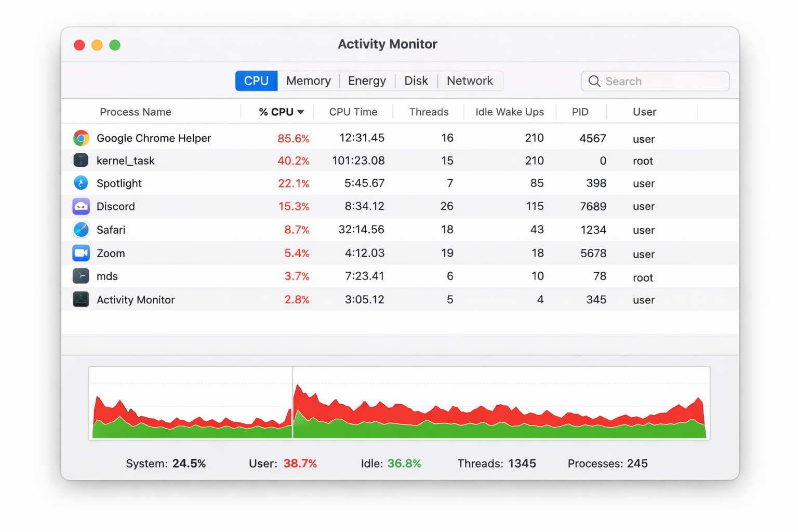This screenshot has height=532, width=798.
Task: Click the CPU load history graph
Action: click(399, 403)
